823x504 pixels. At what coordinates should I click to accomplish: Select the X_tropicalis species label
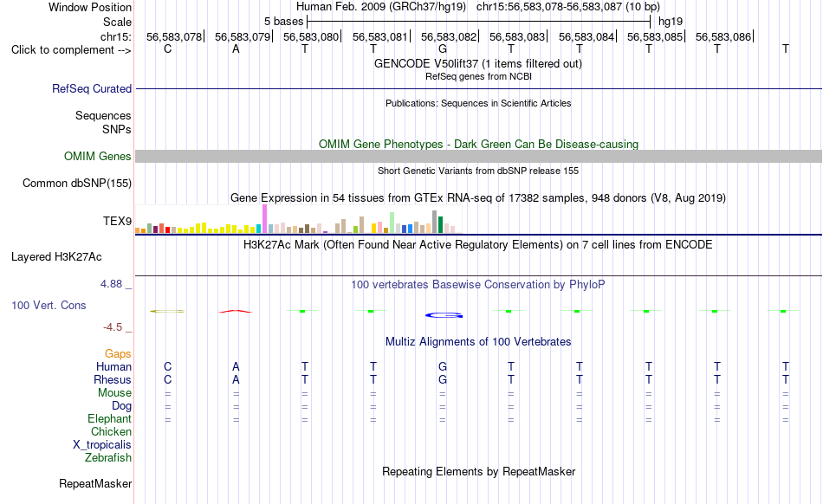click(x=102, y=445)
